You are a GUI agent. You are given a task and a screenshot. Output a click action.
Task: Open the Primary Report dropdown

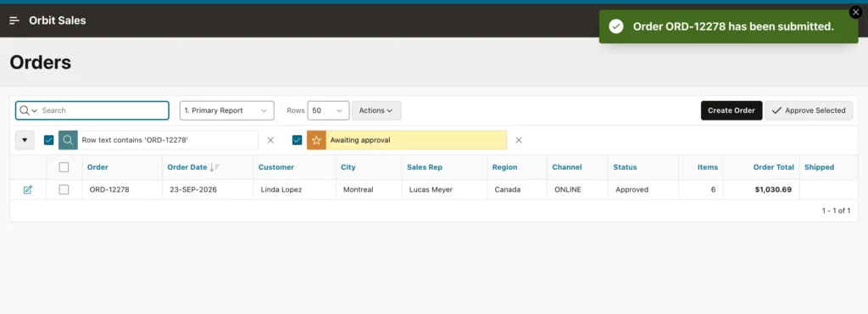(227, 110)
